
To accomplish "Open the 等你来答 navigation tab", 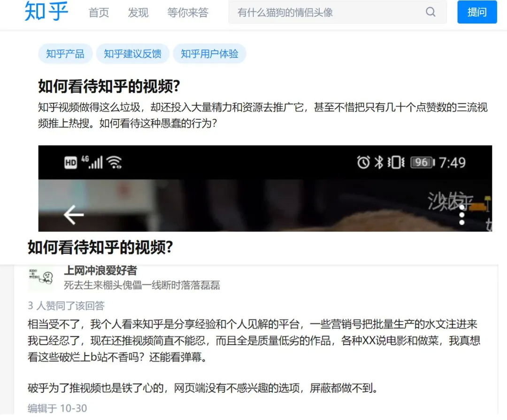I will point(187,13).
